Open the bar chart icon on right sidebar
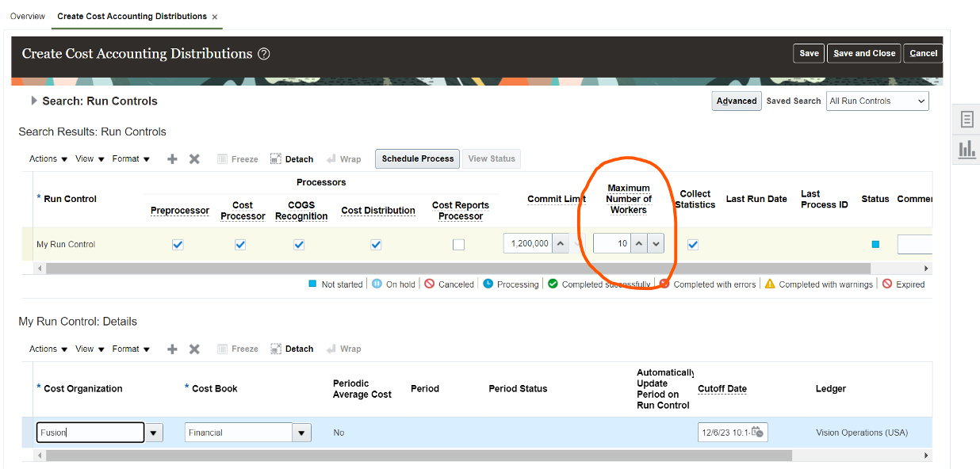Viewport: 980px width, 469px height. coord(967,149)
